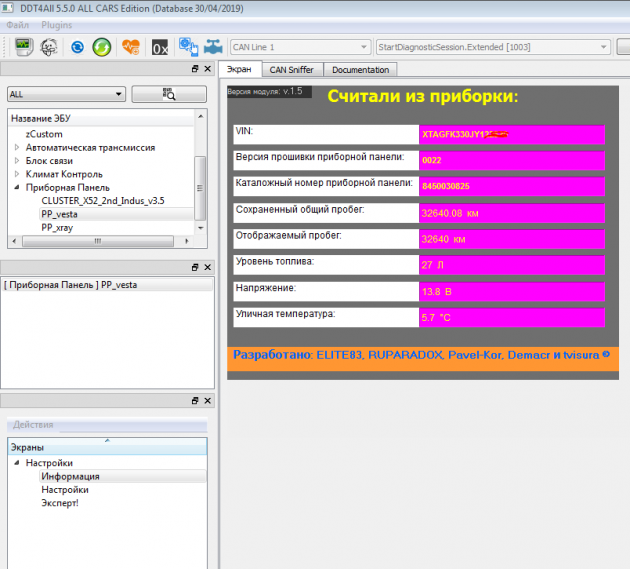Open the Plugins menu

click(57, 23)
